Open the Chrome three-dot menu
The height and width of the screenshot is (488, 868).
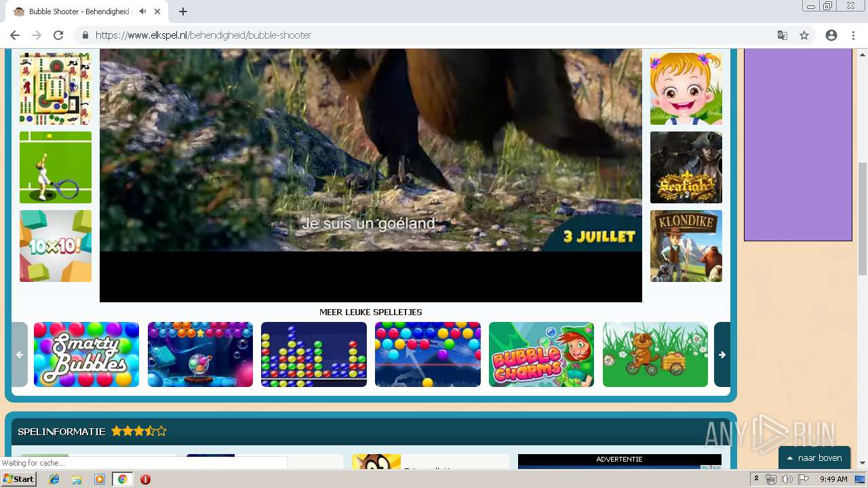[853, 35]
